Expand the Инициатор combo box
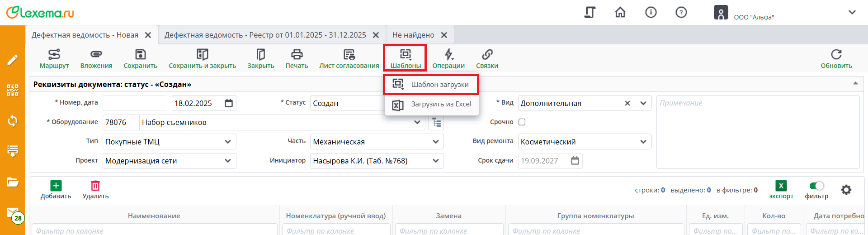The width and height of the screenshot is (868, 235). click(x=435, y=161)
